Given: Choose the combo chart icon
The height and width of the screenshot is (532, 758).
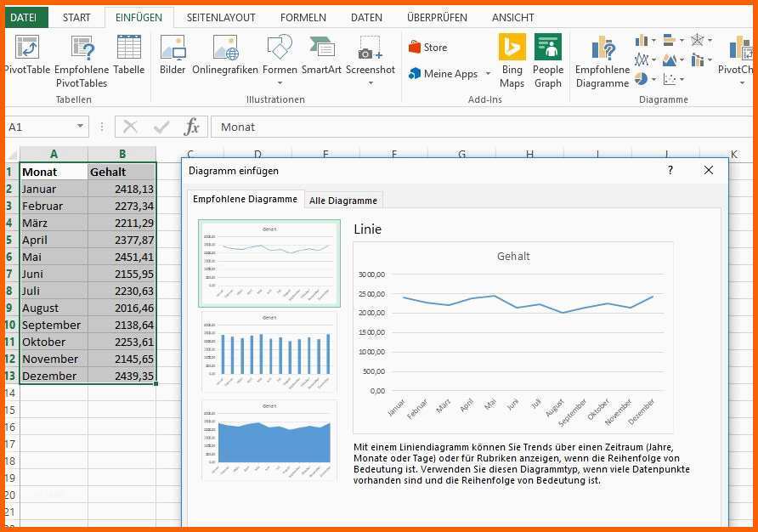Looking at the screenshot, I should [697, 60].
